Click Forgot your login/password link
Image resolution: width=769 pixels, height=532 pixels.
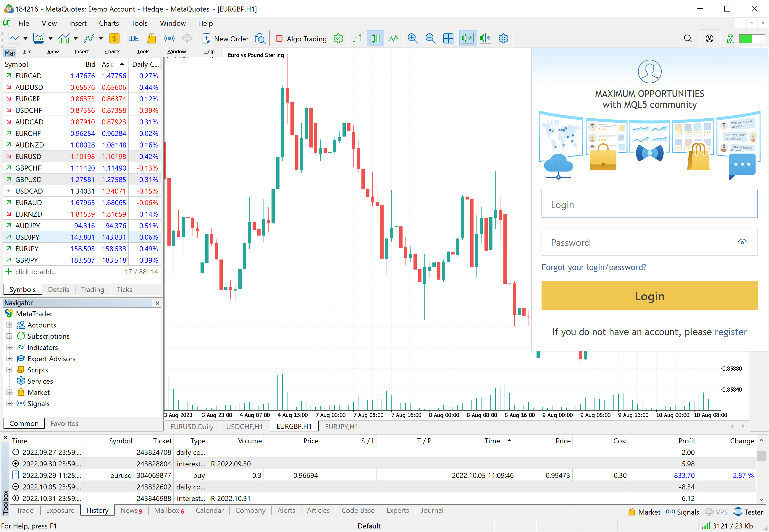pos(594,267)
